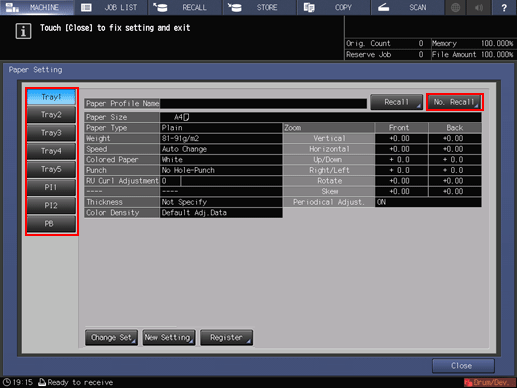Viewport: 517px width, 388px height.
Task: Select PI1 tray option
Action: pyautogui.click(x=51, y=187)
